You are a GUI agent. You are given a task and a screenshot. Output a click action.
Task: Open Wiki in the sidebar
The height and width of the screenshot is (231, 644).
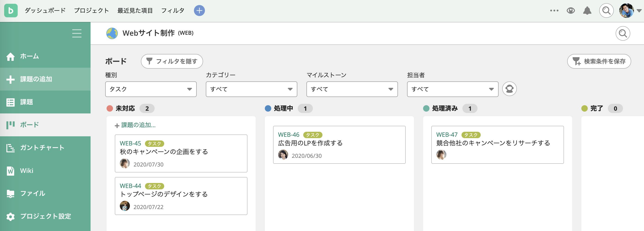[27, 170]
